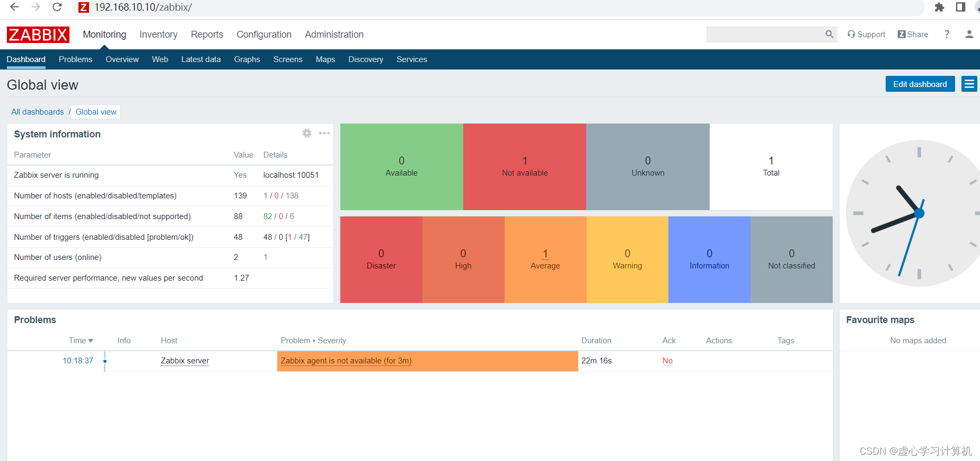Go to the Problems submenu tab
The width and height of the screenshot is (980, 461).
[x=75, y=59]
